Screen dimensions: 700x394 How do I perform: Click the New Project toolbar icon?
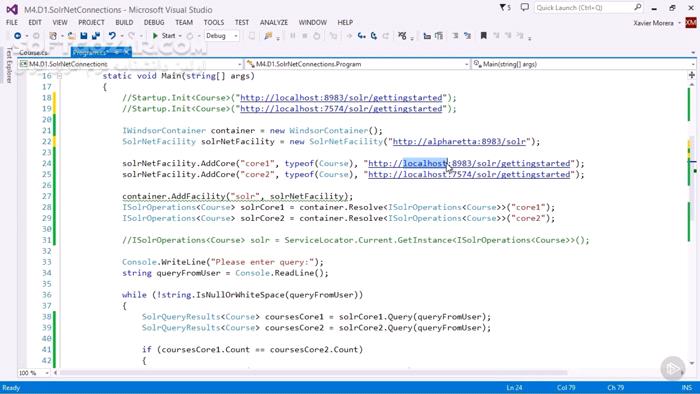point(53,36)
